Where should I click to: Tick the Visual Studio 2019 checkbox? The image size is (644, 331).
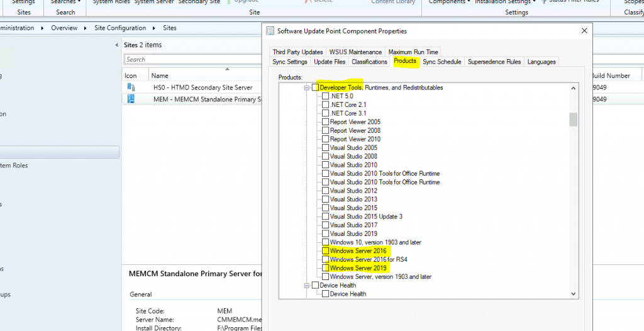325,234
